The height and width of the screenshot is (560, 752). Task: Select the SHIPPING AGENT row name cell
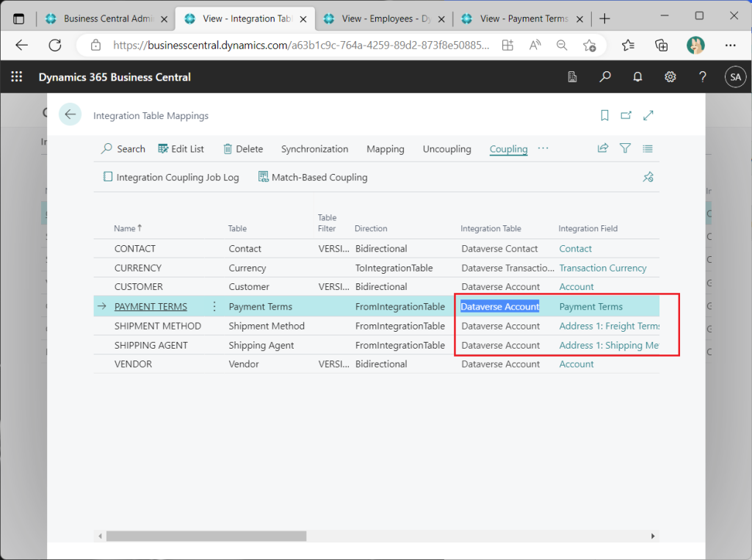pyautogui.click(x=151, y=345)
